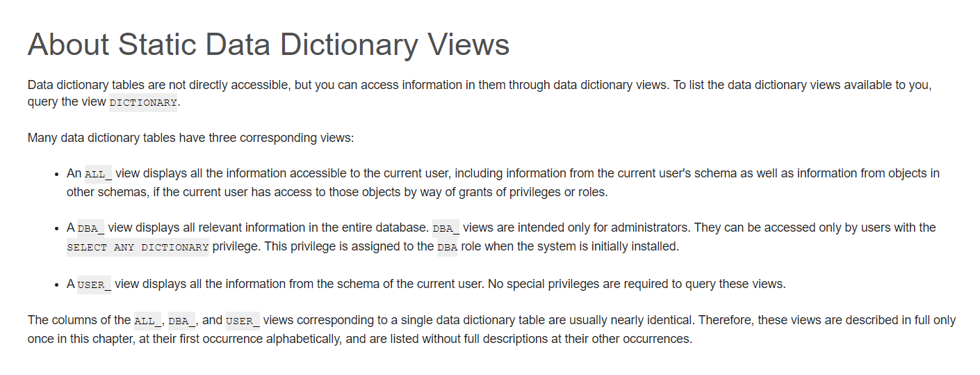This screenshot has width=980, height=375.
Task: Click DBA_ code before "views are intended"
Action: click(446, 228)
